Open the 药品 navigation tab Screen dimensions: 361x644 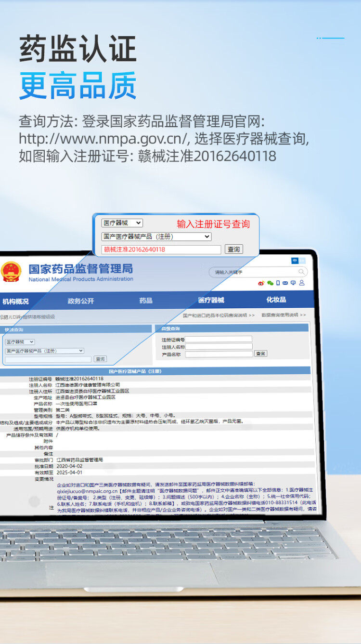point(146,301)
